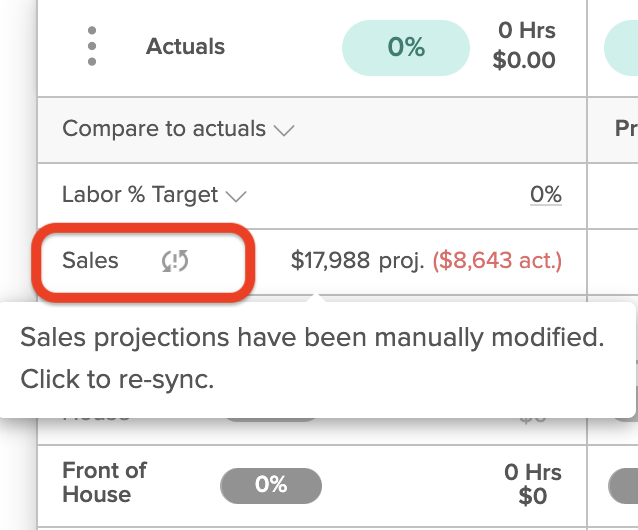Click the green Actuals 0% pill
Image resolution: width=638 pixels, height=530 pixels.
pyautogui.click(x=406, y=48)
